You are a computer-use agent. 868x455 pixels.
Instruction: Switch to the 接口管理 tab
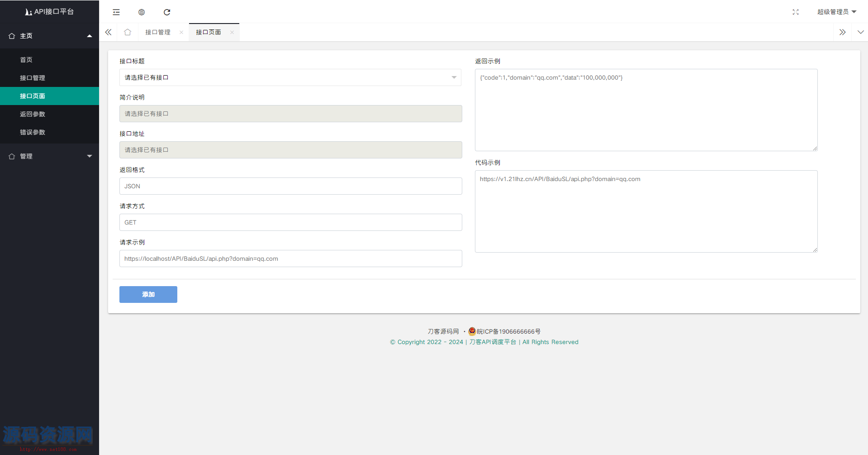coord(158,32)
